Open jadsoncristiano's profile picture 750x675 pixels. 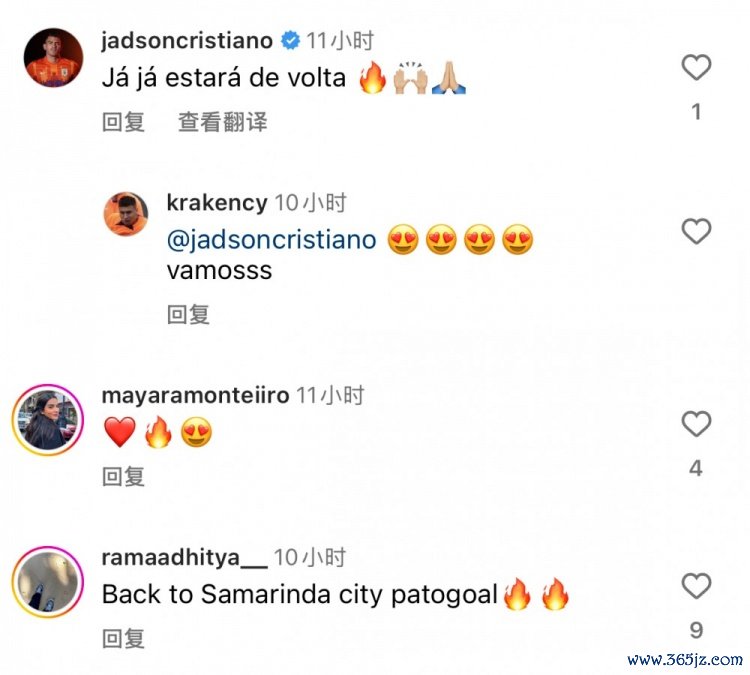(x=54, y=58)
